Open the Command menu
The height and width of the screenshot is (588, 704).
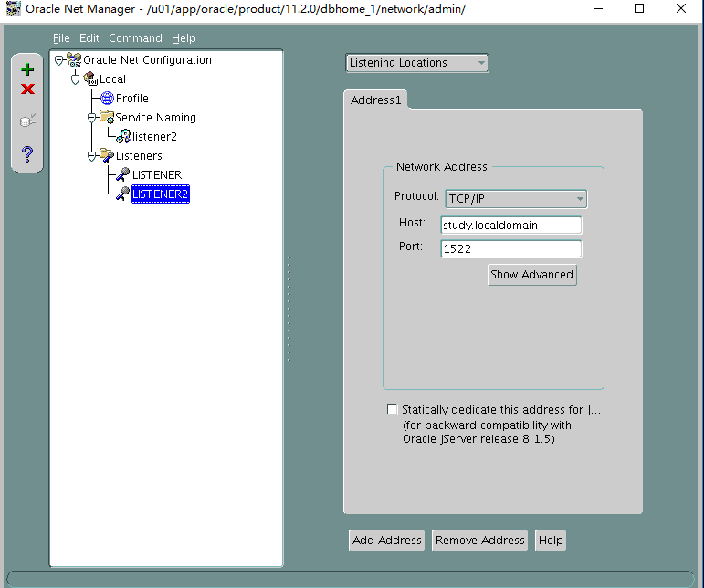pos(135,38)
